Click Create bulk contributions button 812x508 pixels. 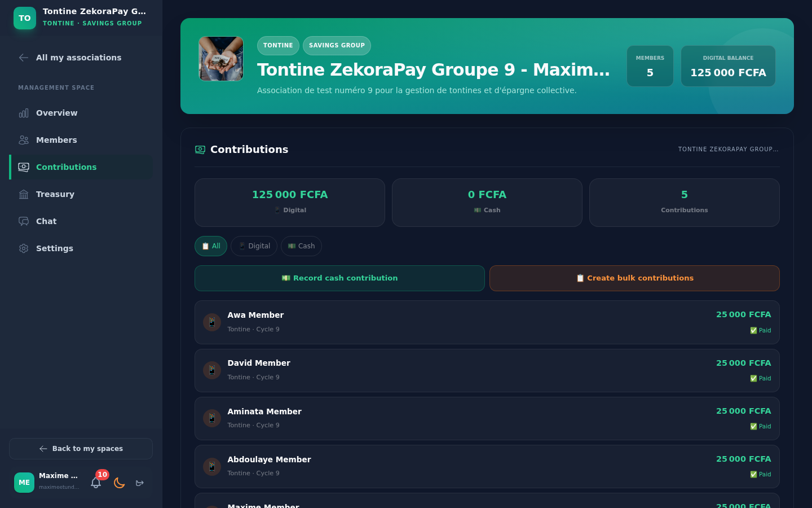pyautogui.click(x=634, y=278)
